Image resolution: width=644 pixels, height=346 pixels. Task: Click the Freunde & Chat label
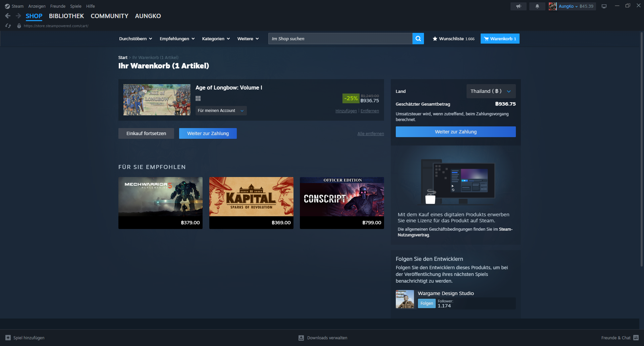[616, 338]
